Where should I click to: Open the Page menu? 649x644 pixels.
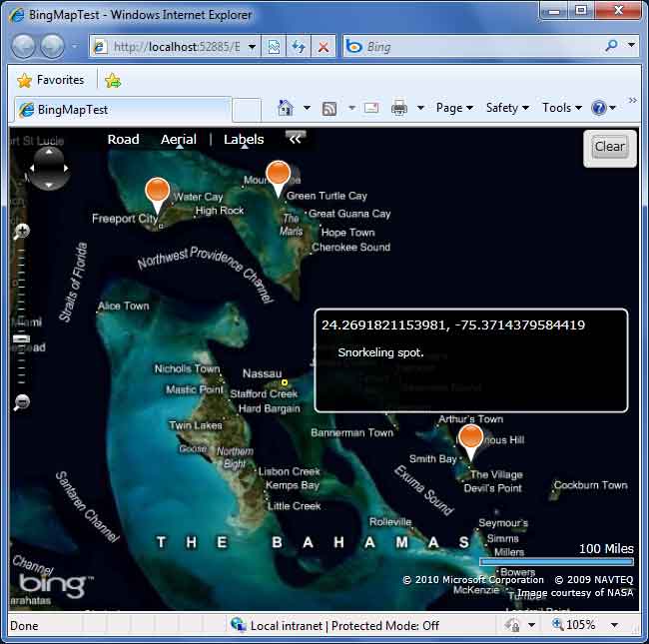click(x=454, y=108)
